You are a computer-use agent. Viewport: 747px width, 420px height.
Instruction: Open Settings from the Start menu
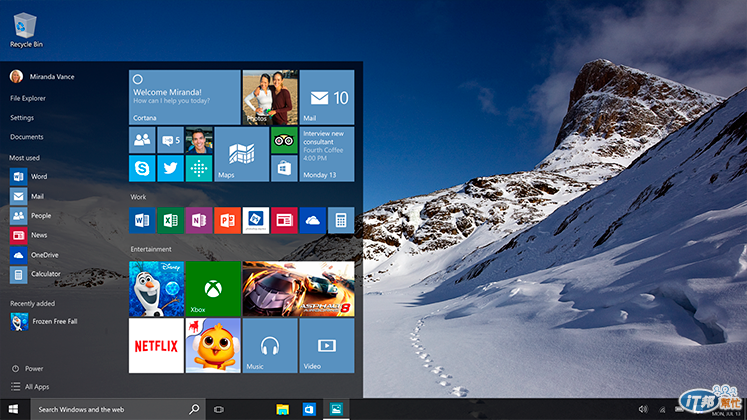click(x=22, y=118)
